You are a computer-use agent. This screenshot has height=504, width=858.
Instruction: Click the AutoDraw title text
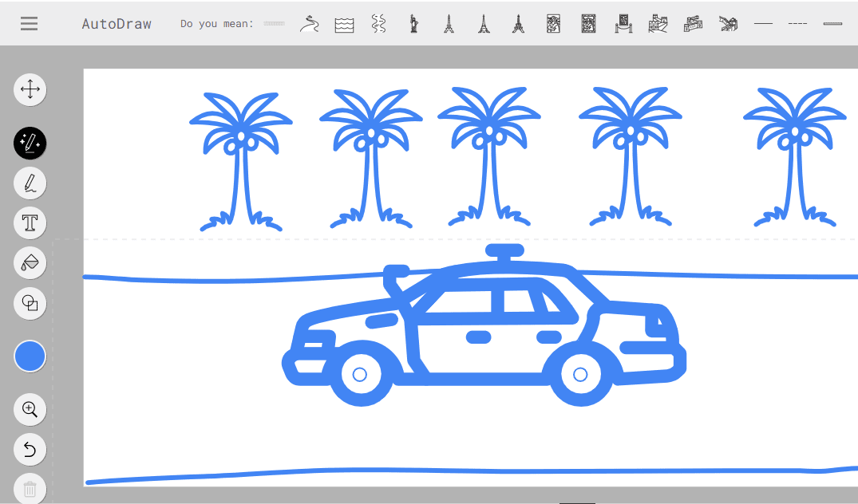coord(117,24)
